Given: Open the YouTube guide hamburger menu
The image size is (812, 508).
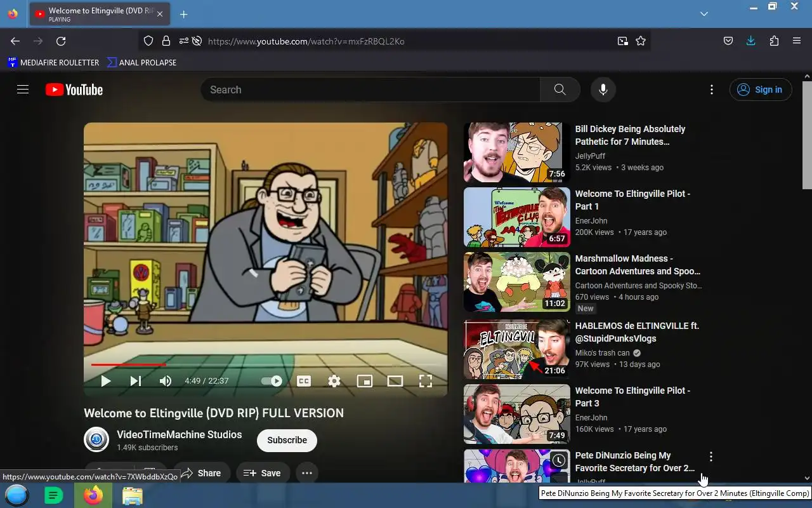Looking at the screenshot, I should point(23,90).
